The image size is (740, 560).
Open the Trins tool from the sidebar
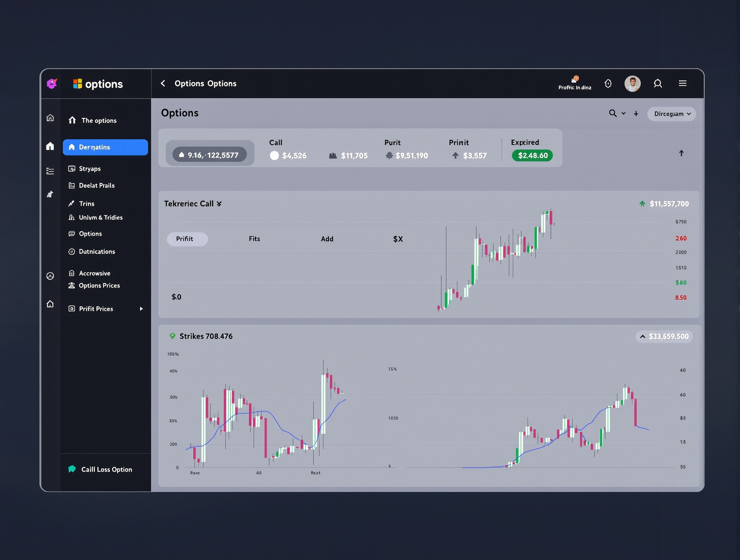[x=72, y=203]
